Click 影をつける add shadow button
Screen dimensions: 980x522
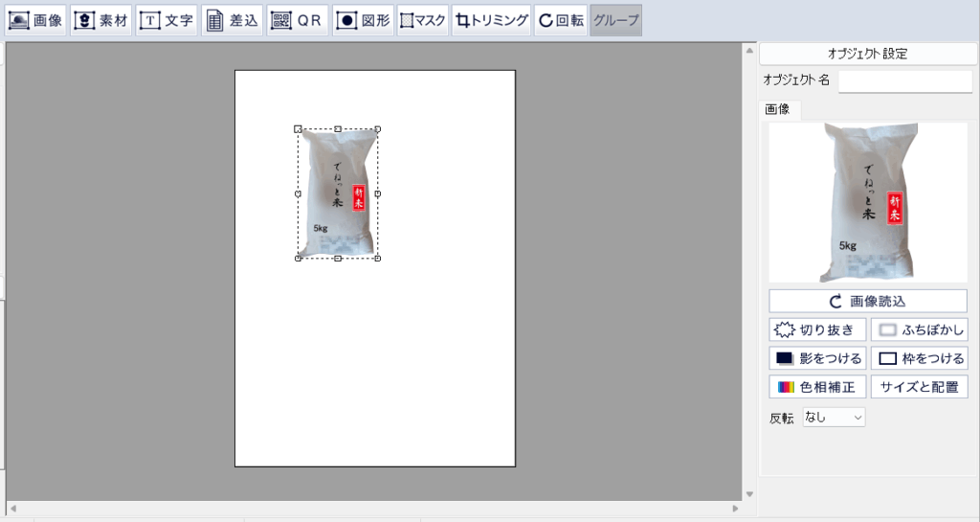(x=817, y=359)
